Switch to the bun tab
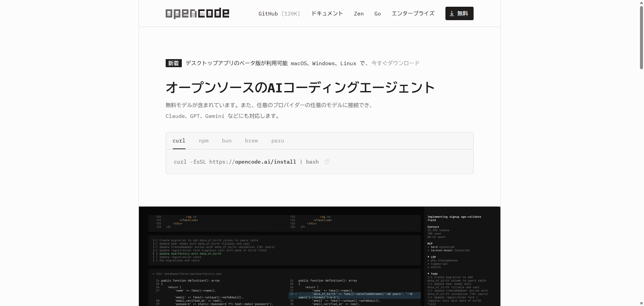 227,141
